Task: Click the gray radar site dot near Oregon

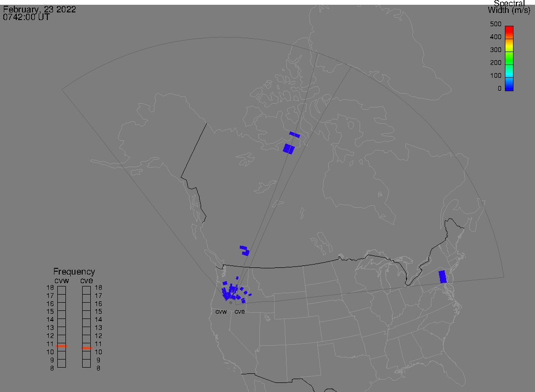Action: click(231, 303)
